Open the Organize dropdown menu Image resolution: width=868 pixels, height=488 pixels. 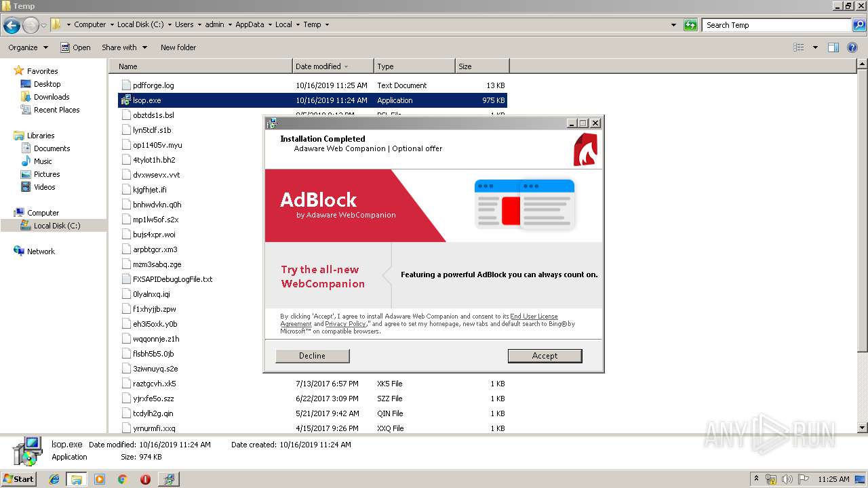(x=28, y=47)
